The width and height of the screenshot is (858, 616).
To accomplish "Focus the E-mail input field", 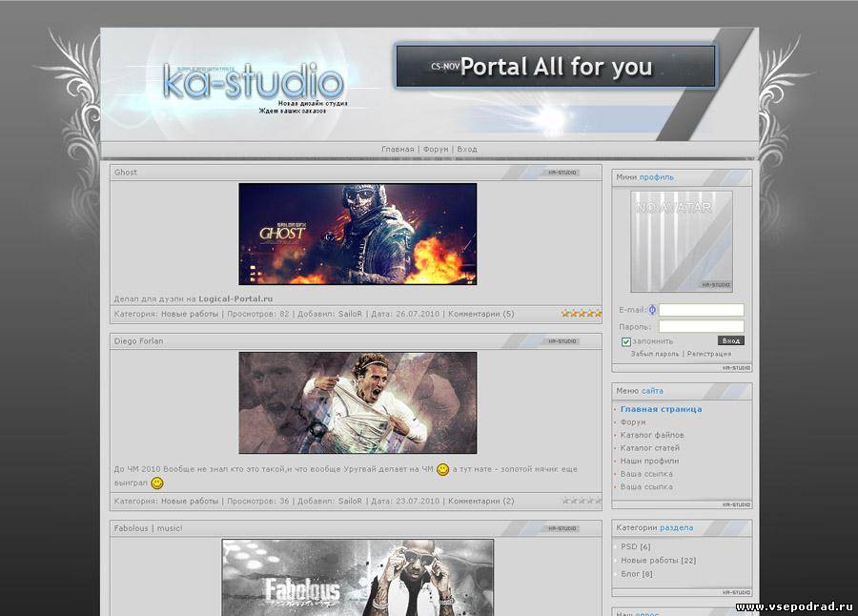I will pos(701,310).
